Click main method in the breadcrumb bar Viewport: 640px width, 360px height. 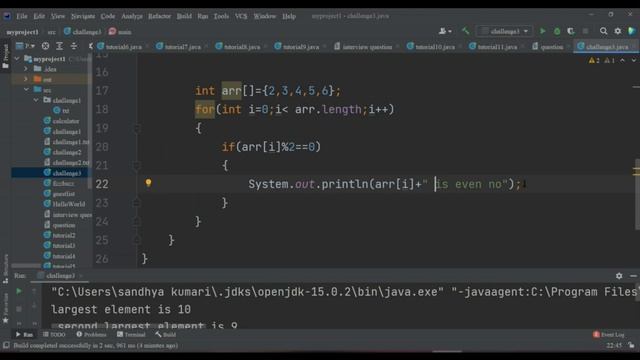coord(120,31)
